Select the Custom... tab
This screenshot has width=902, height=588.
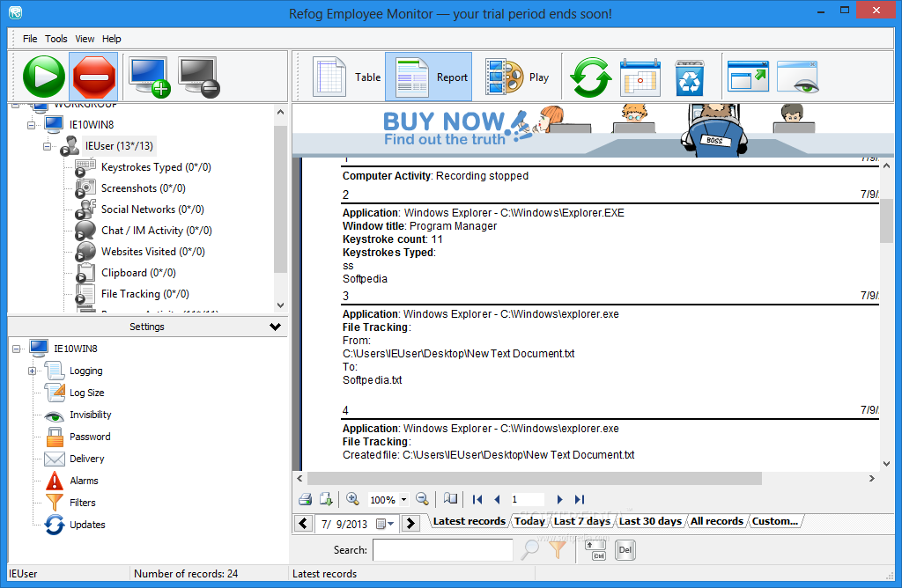775,521
